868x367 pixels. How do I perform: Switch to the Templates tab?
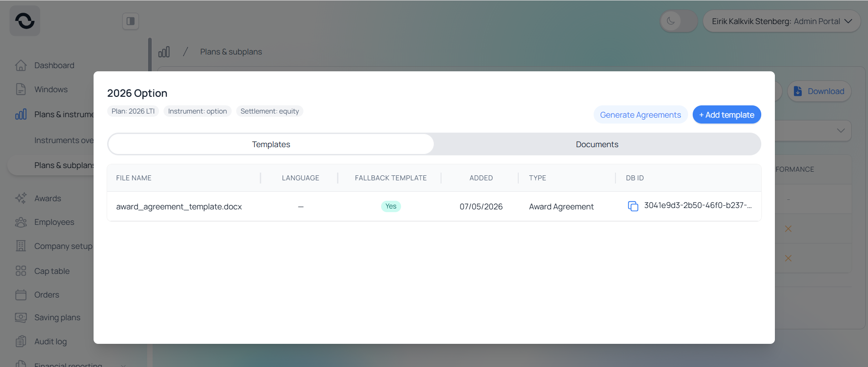tap(271, 144)
